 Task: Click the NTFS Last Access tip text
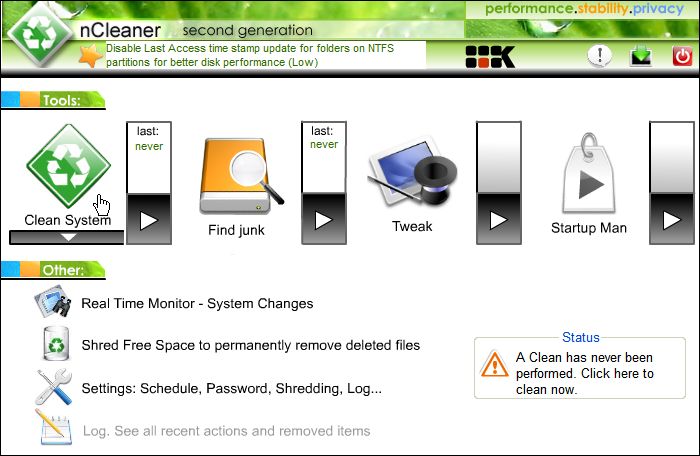pyautogui.click(x=250, y=55)
